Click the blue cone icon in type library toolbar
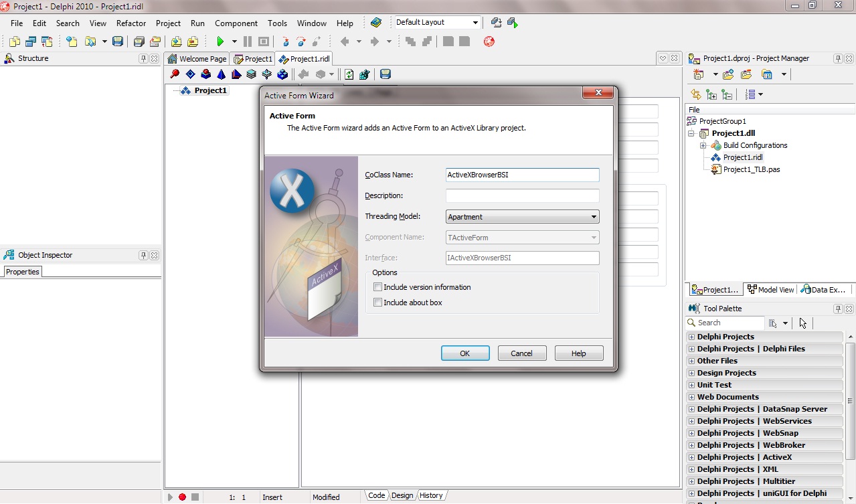 221,74
